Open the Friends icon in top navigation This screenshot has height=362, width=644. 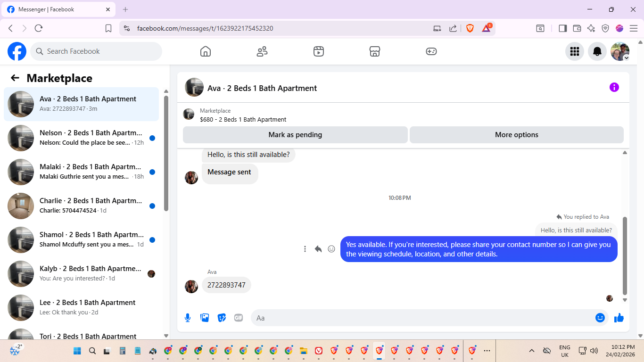pyautogui.click(x=262, y=51)
